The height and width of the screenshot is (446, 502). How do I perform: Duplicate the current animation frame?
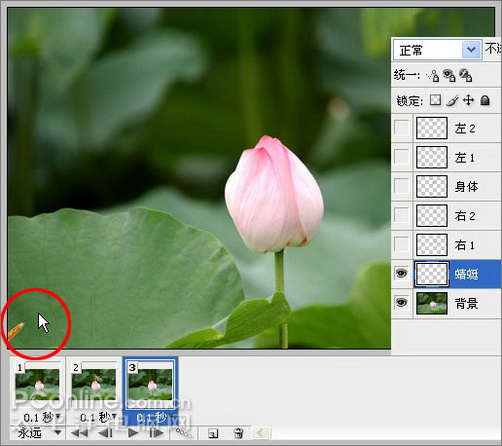pyautogui.click(x=213, y=433)
